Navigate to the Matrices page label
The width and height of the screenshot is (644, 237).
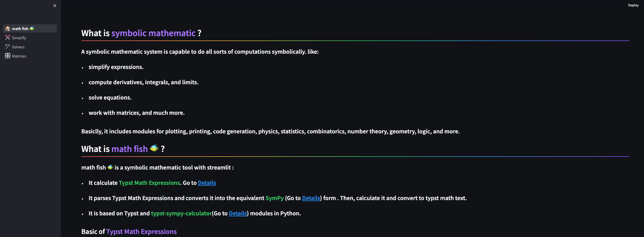click(x=19, y=56)
